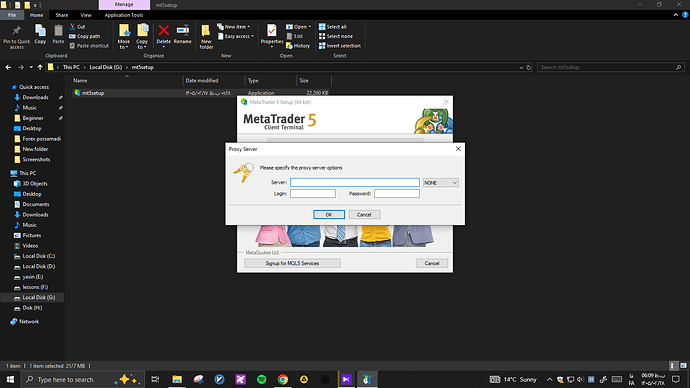690x388 pixels.
Task: Select lessons (F:) drive
Action: coord(35,287)
